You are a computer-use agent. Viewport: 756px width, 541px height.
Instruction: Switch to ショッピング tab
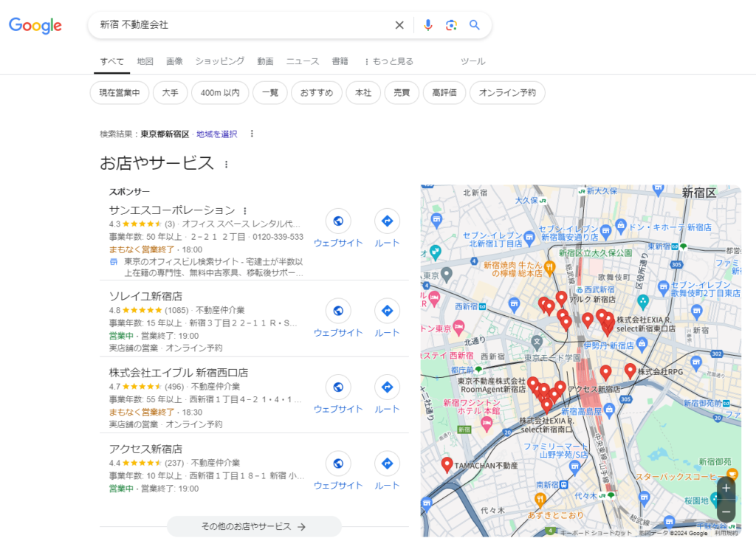220,61
